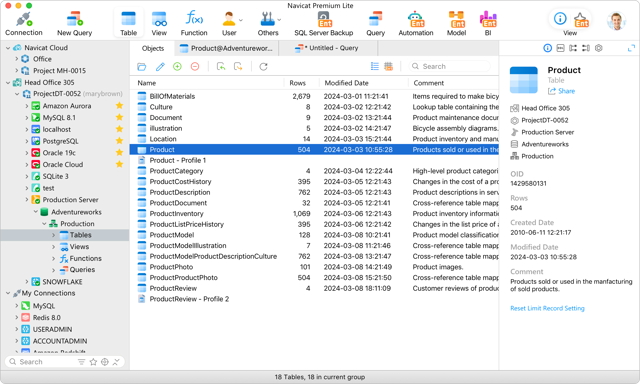Viewport: 640px width, 384px height.
Task: Select Project MH-0015 in tree
Action: [x=59, y=71]
